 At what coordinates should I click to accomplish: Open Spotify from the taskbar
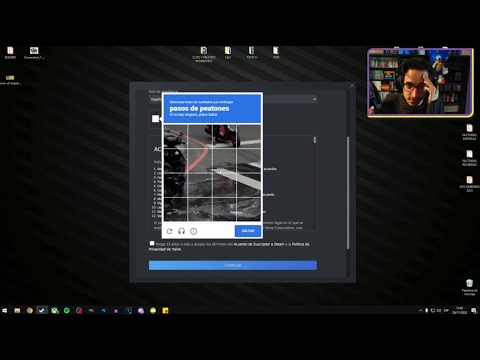(x=67, y=310)
